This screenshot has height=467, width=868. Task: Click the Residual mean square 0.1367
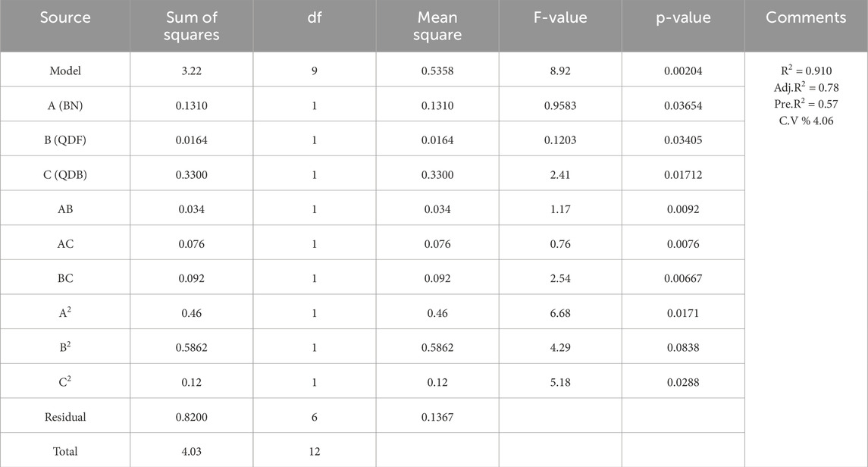click(x=437, y=417)
